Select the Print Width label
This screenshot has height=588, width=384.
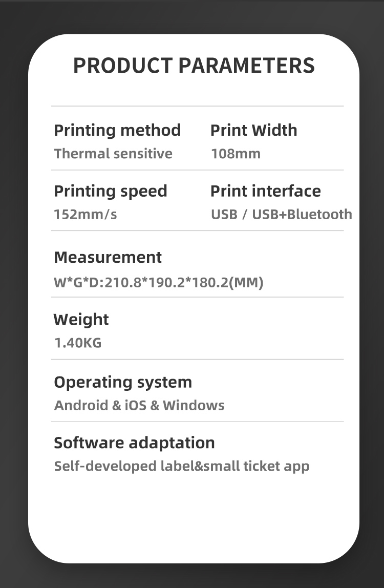coord(253,130)
